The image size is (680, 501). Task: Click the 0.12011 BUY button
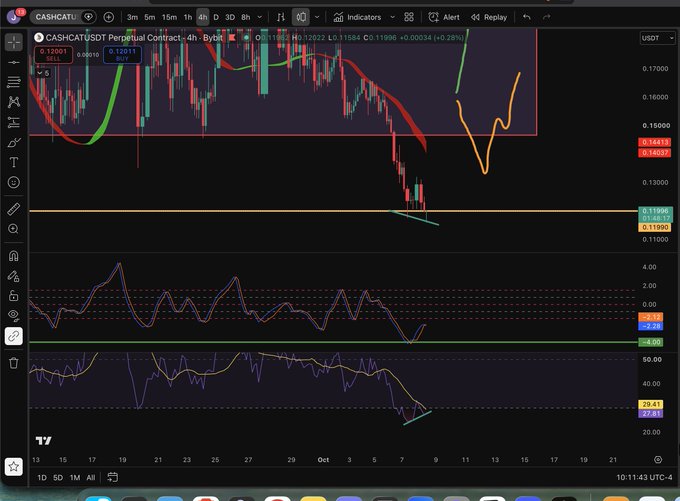click(x=122, y=55)
